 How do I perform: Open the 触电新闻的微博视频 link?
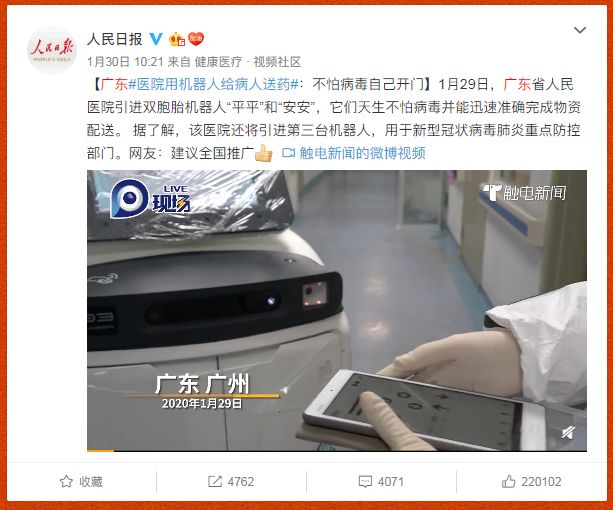(x=362, y=153)
